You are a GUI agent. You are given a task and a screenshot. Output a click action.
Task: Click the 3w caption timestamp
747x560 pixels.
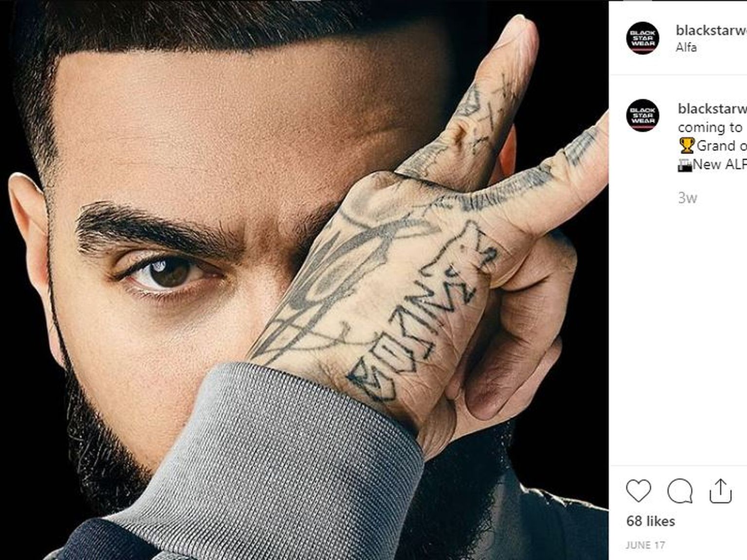point(687,198)
